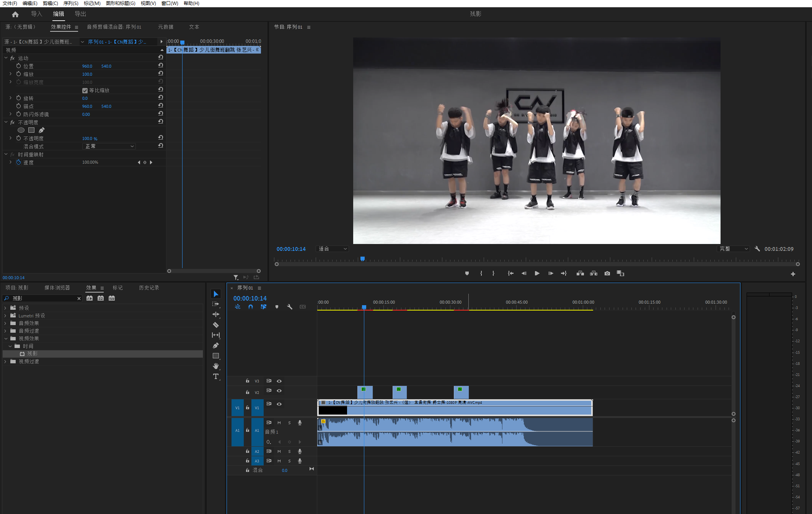Click the Program monitor playhead marker
The height and width of the screenshot is (514, 812).
[362, 259]
